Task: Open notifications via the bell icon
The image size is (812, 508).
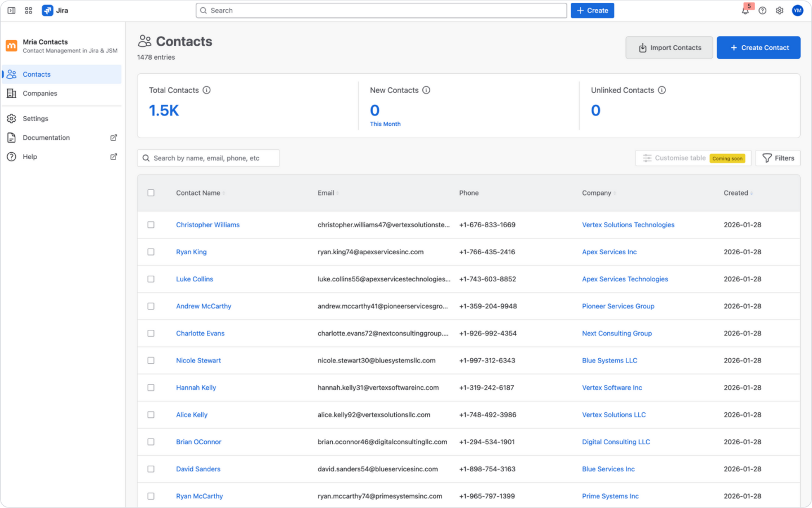Action: point(744,10)
